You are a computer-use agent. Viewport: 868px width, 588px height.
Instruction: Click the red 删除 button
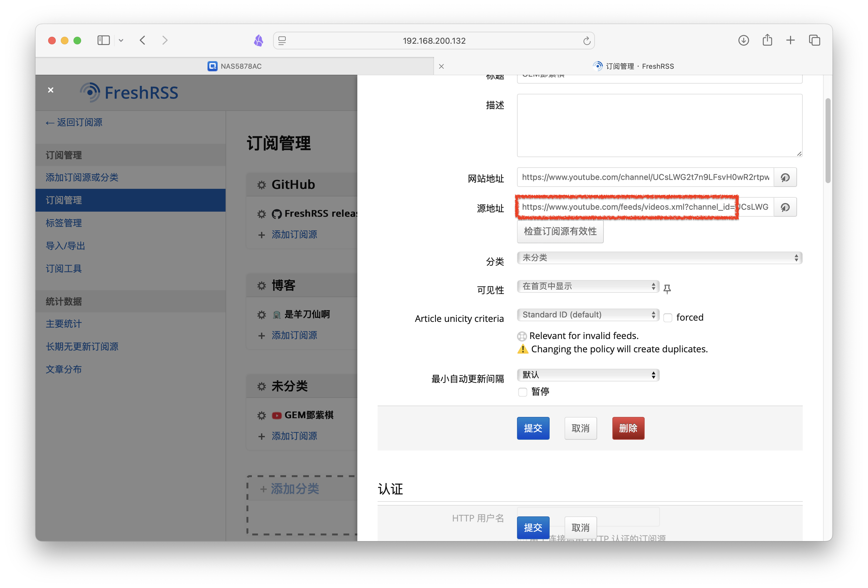pos(628,428)
